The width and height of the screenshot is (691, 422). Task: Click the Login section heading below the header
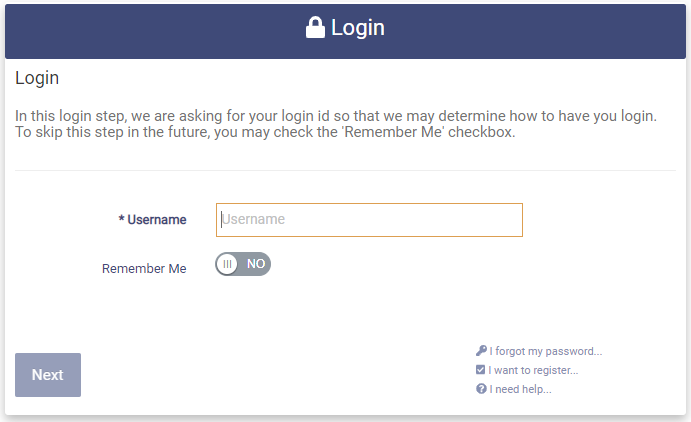tap(37, 78)
